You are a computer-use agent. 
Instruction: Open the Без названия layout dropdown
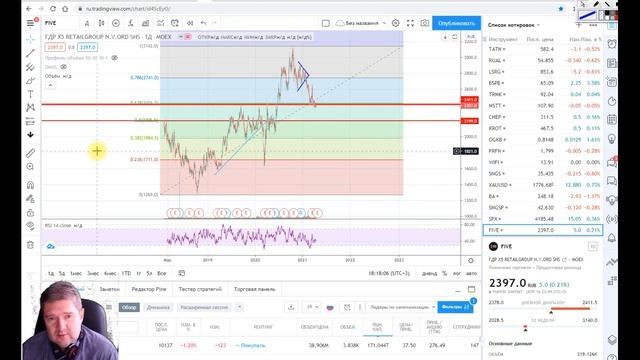click(x=361, y=23)
